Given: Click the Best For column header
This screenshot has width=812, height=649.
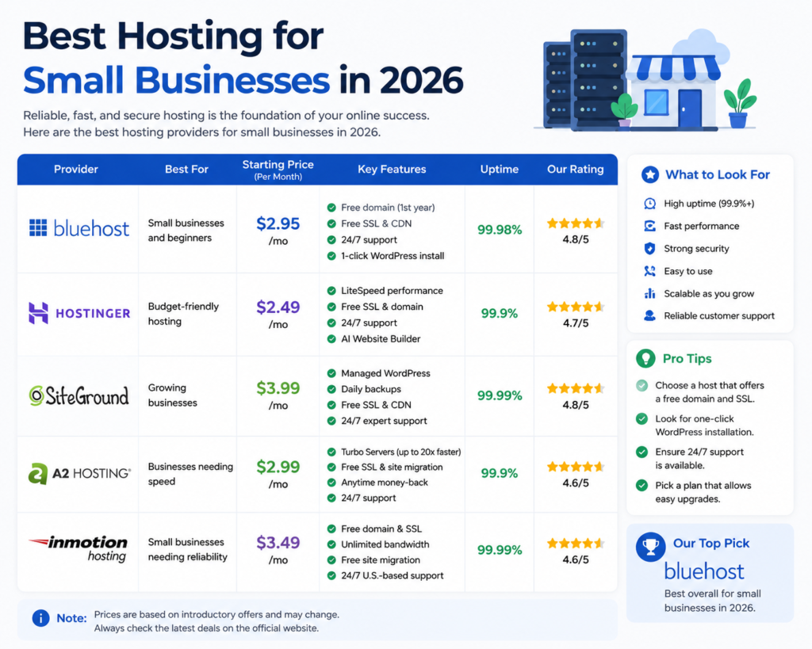Looking at the screenshot, I should (186, 170).
